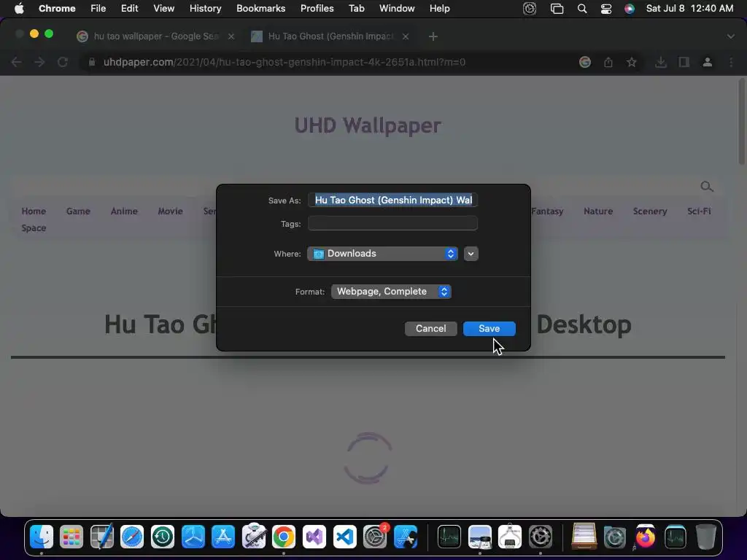Click the Save button in dialog

point(489,329)
